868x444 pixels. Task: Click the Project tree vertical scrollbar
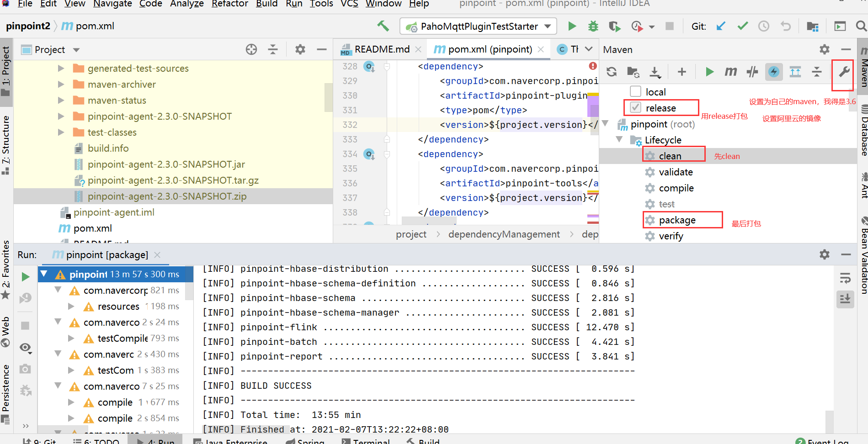pyautogui.click(x=328, y=97)
